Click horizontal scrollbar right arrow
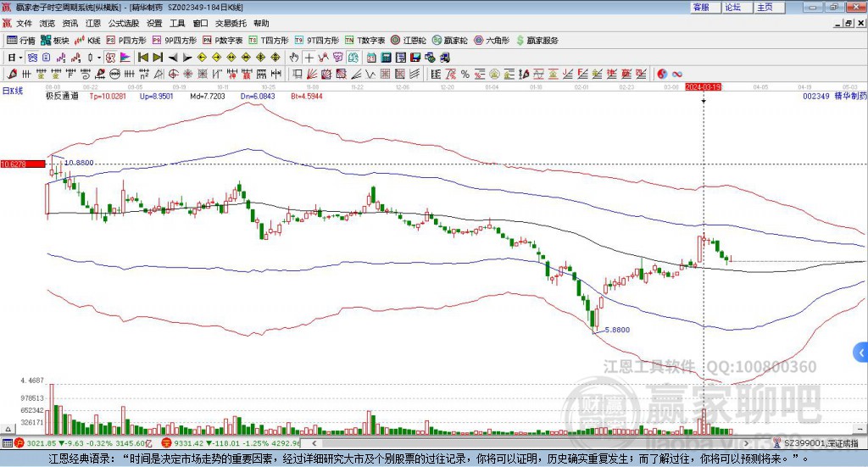 pyautogui.click(x=746, y=443)
